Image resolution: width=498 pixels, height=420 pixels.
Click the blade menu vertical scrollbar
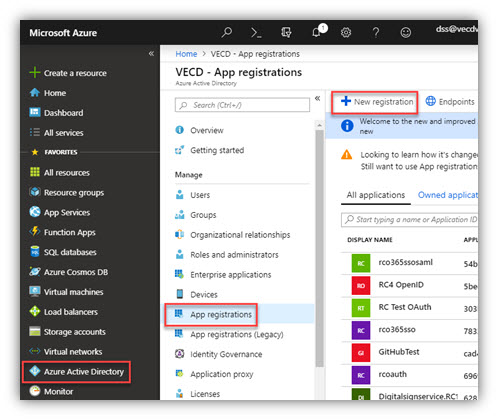point(319,248)
